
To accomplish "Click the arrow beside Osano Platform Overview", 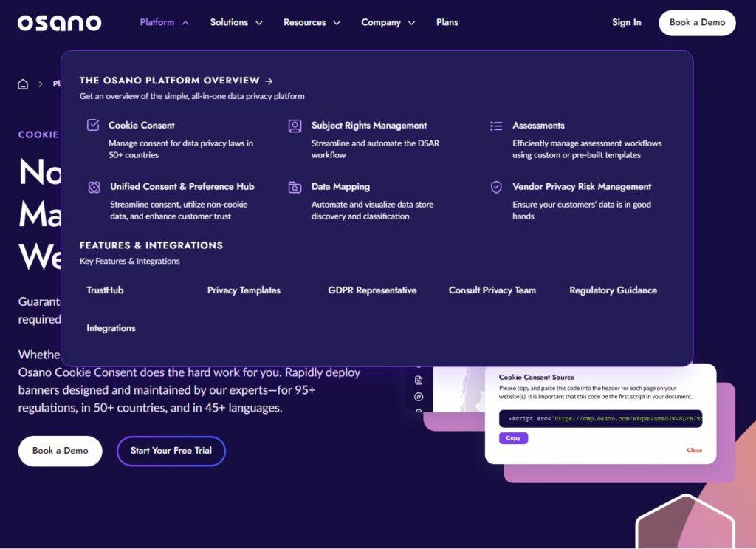I will click(269, 81).
